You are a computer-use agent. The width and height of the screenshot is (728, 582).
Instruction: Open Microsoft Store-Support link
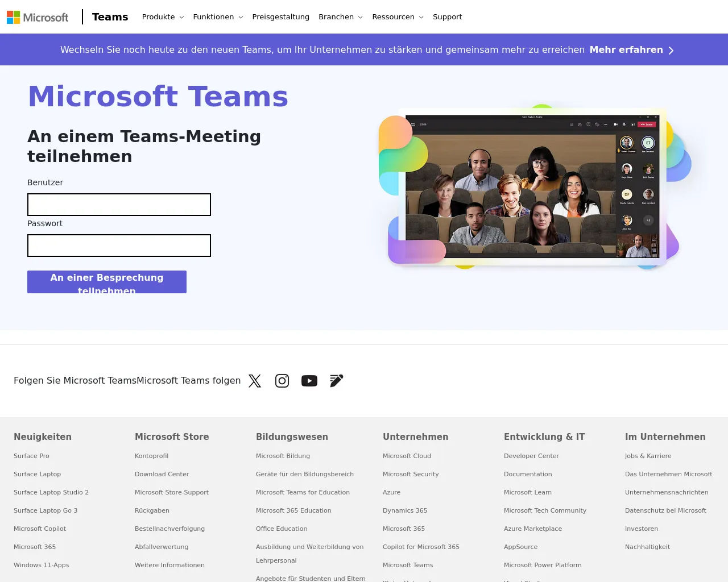point(172,492)
